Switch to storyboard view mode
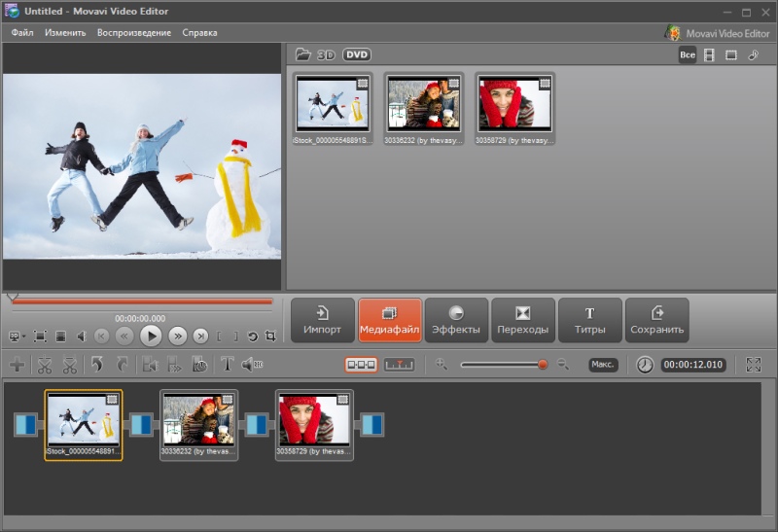The image size is (778, 532). coord(361,365)
